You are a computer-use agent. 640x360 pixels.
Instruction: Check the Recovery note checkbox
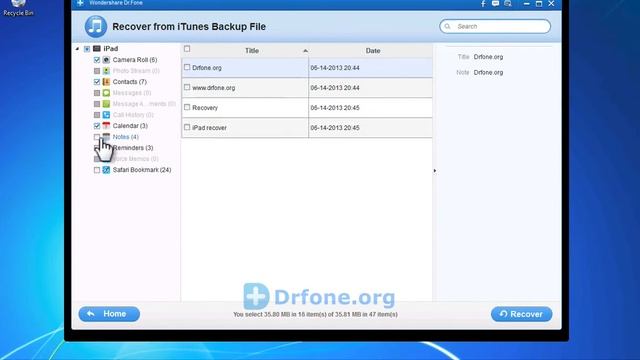pyautogui.click(x=187, y=107)
